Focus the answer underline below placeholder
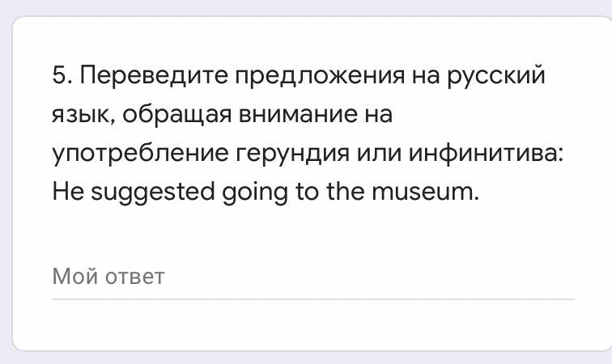This screenshot has height=364, width=612. click(x=313, y=299)
